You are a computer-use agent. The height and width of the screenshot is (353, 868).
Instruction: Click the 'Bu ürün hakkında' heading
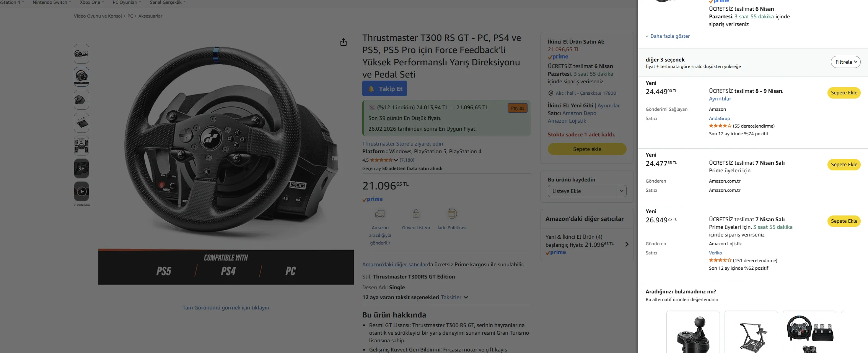point(394,315)
